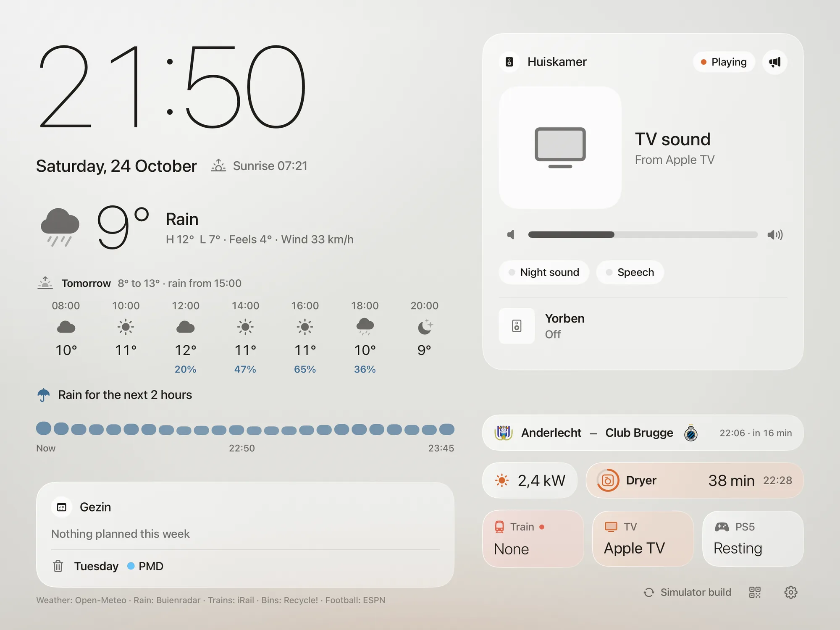Open the 2,4 kW solar power tile

click(530, 480)
